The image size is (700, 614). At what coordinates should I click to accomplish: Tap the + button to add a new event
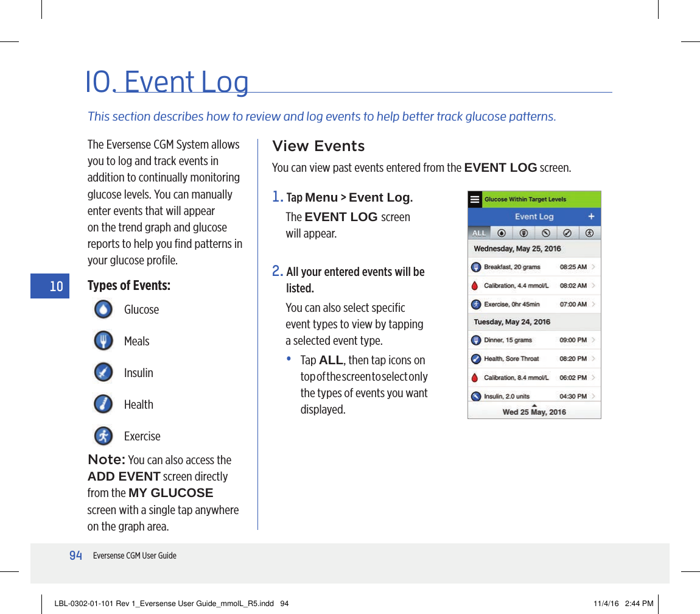point(591,217)
